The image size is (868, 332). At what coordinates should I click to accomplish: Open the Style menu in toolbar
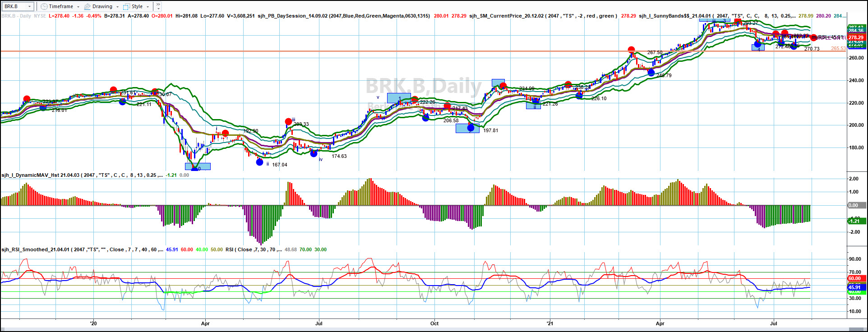point(137,6)
